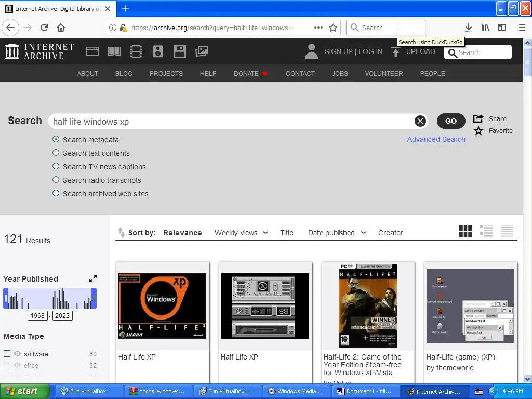Open the browser home page icon
532x399 pixels.
(61, 28)
